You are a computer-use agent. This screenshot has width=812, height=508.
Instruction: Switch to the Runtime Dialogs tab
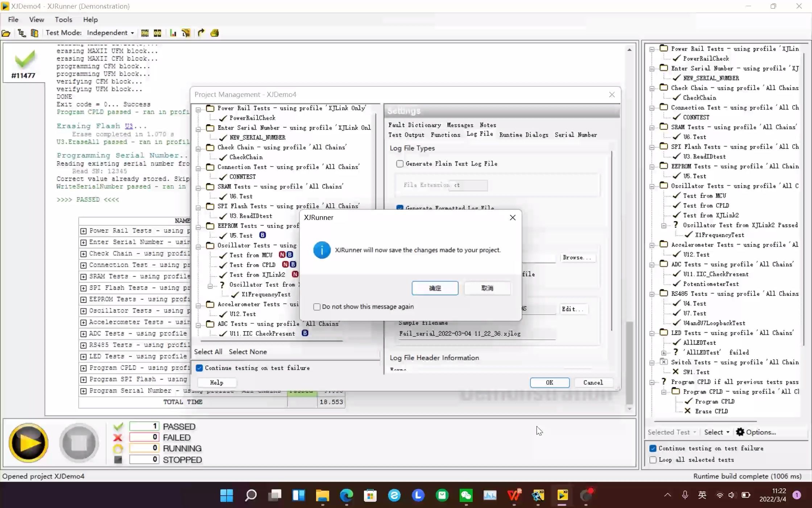tap(524, 135)
